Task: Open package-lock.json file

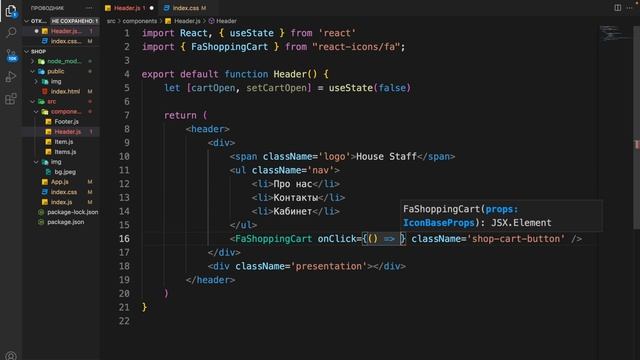Action: click(x=72, y=212)
